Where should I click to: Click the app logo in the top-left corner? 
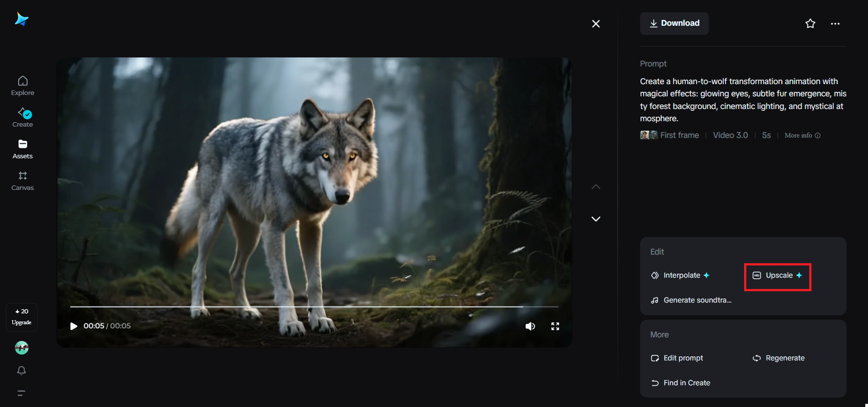(x=21, y=19)
